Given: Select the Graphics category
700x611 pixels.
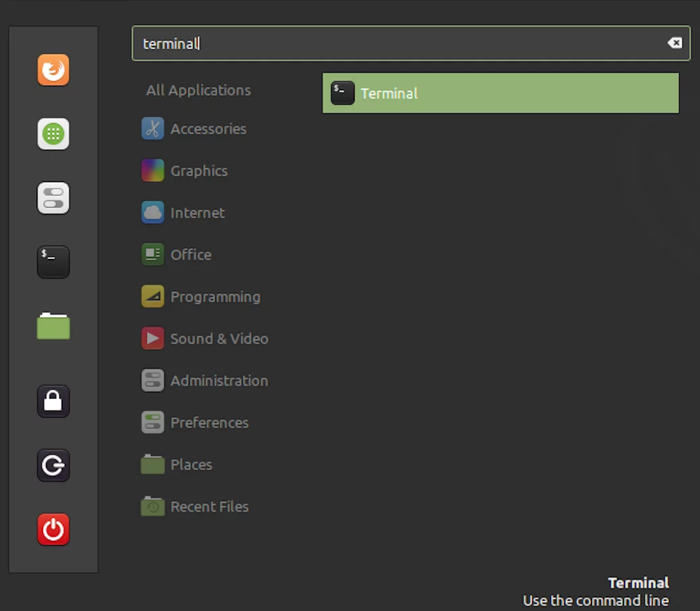Looking at the screenshot, I should pyautogui.click(x=184, y=171).
